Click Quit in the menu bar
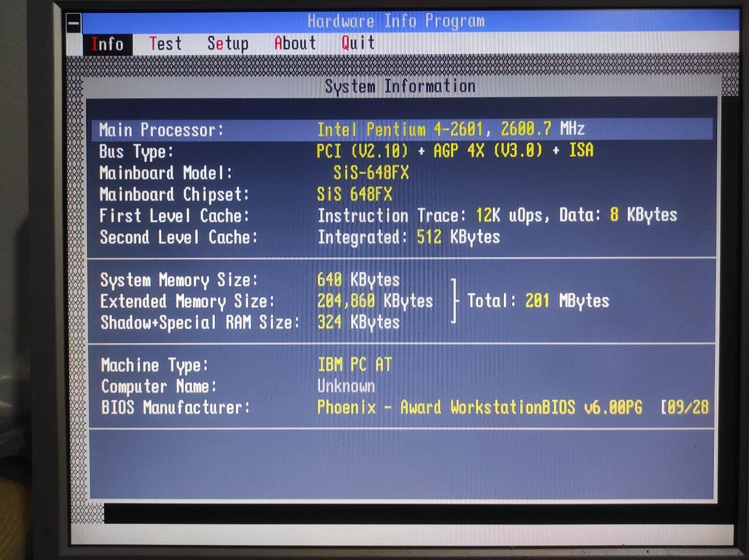749x560 pixels. pos(358,42)
